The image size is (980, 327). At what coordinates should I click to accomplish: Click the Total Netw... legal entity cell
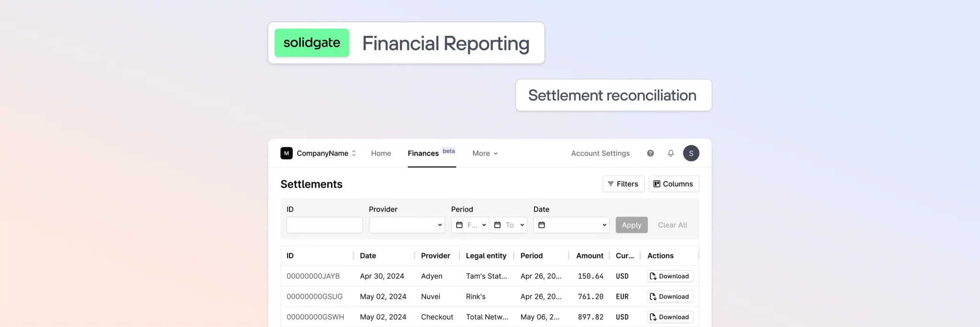[487, 317]
